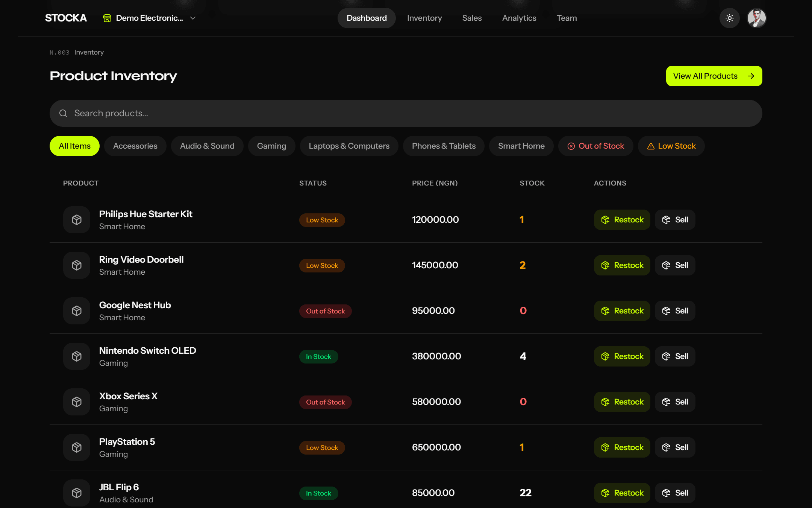Click the Inventory breadcrumb label

tap(89, 52)
